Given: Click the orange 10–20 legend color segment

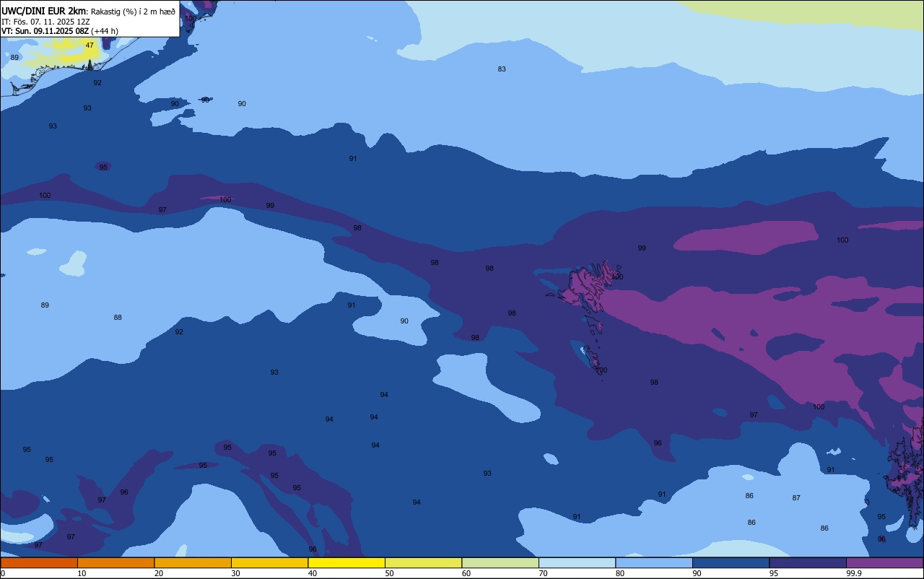Looking at the screenshot, I should (115, 562).
